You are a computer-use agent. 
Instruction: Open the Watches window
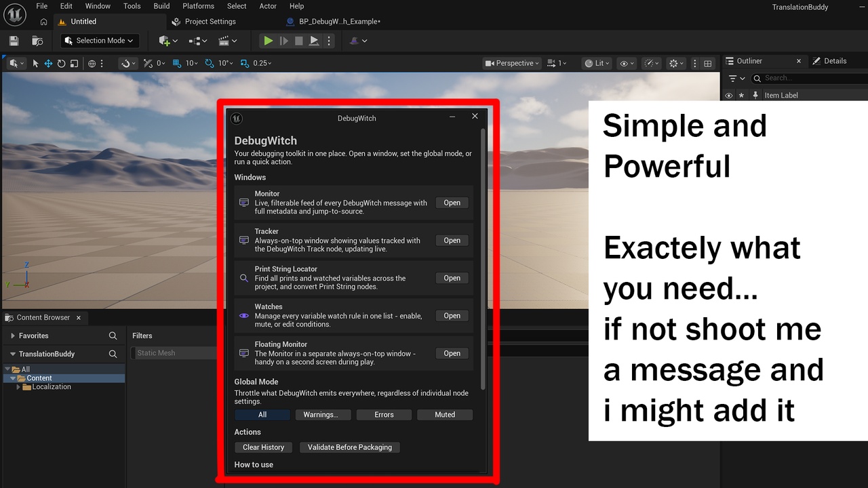click(x=452, y=316)
